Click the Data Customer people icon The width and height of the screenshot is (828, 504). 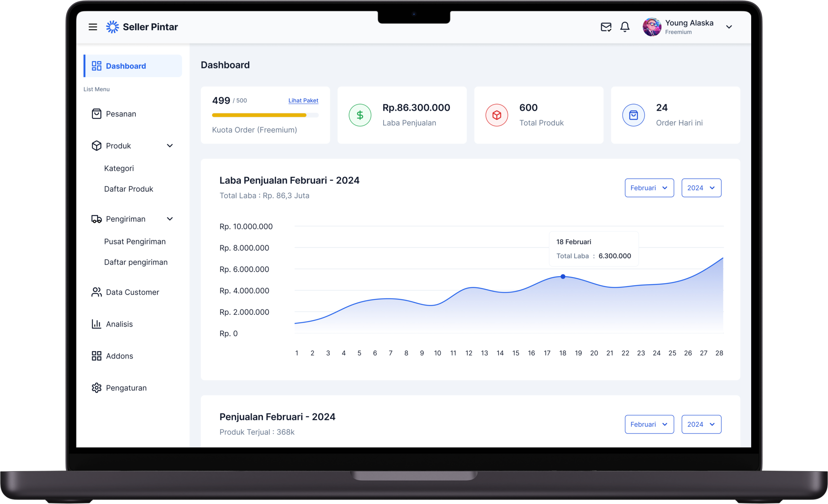(96, 292)
